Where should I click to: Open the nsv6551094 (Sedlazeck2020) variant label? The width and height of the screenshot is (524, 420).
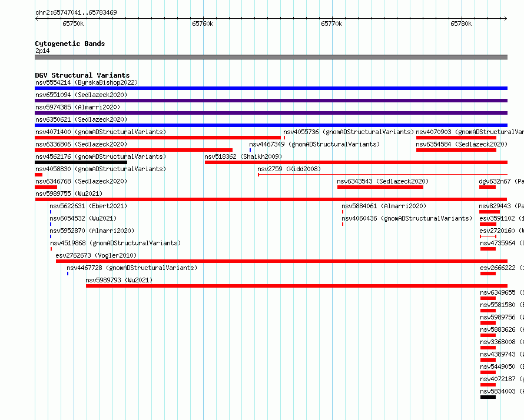tap(81, 95)
